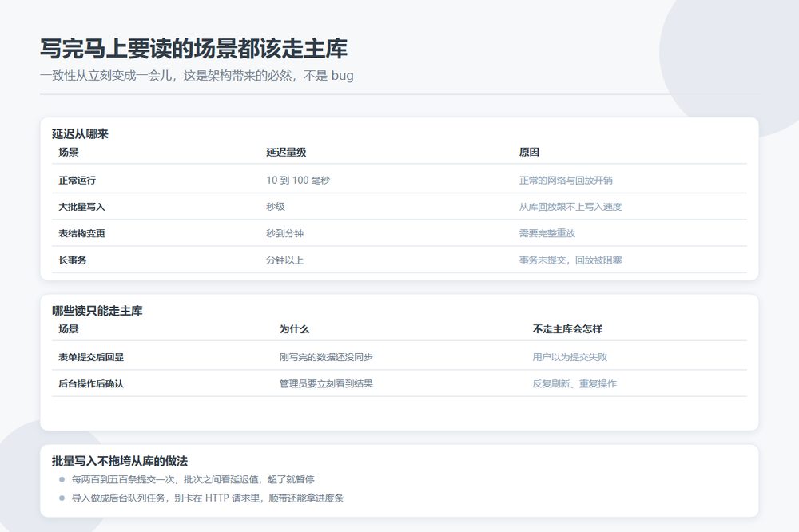This screenshot has height=532, width=799.
Task: Click the 为什么 column header
Action: [294, 328]
